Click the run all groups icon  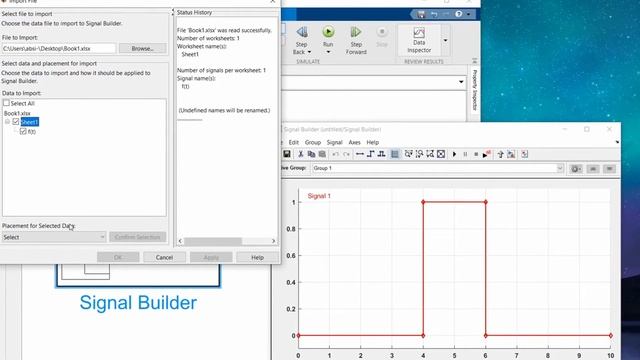coord(487,154)
